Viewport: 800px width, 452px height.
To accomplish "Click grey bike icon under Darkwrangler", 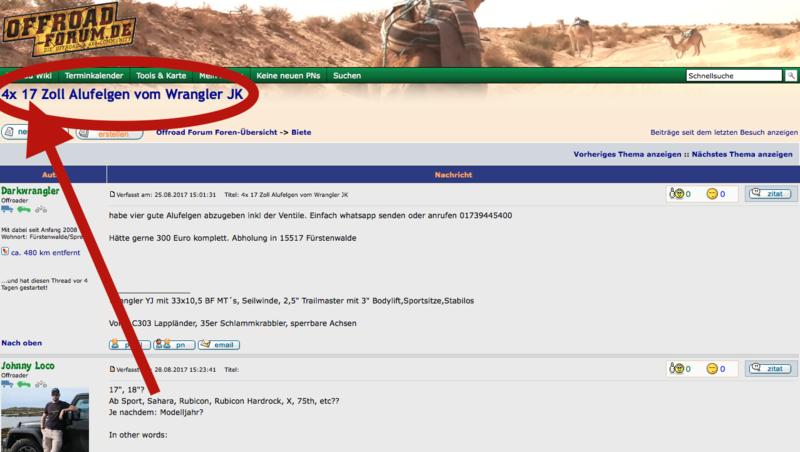I will coord(41,209).
